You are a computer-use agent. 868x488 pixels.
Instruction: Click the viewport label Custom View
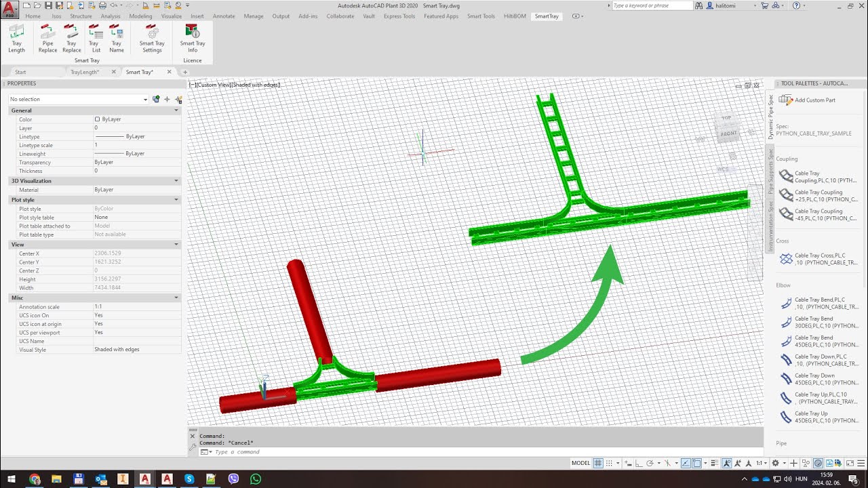point(214,85)
